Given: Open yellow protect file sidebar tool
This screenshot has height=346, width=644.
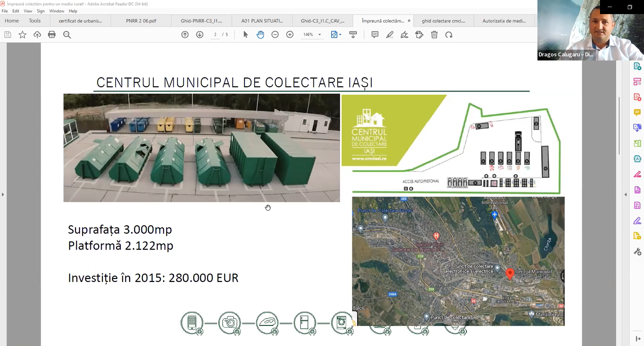Looking at the screenshot, I should [x=637, y=236].
